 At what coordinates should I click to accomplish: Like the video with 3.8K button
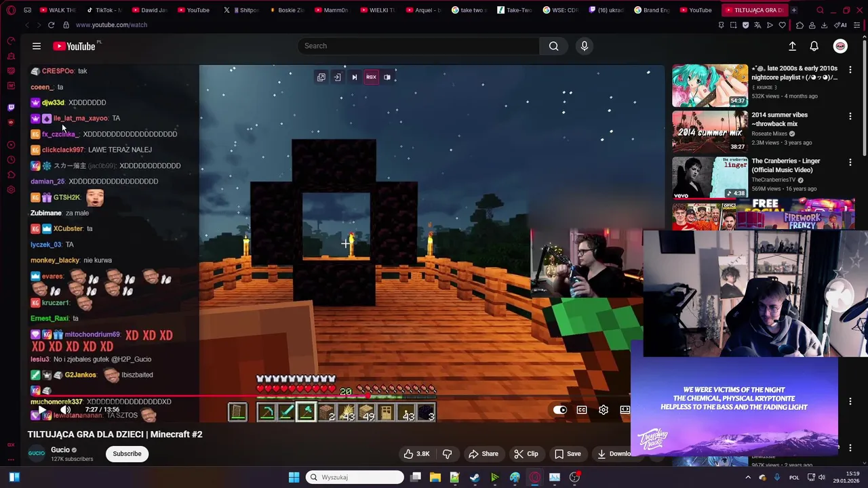[x=417, y=454]
